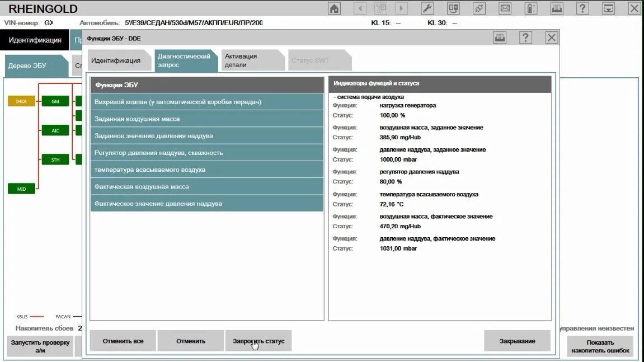This screenshot has height=362, width=644.
Task: Click the 470,20 mg/Hub status value
Action: (x=400, y=227)
